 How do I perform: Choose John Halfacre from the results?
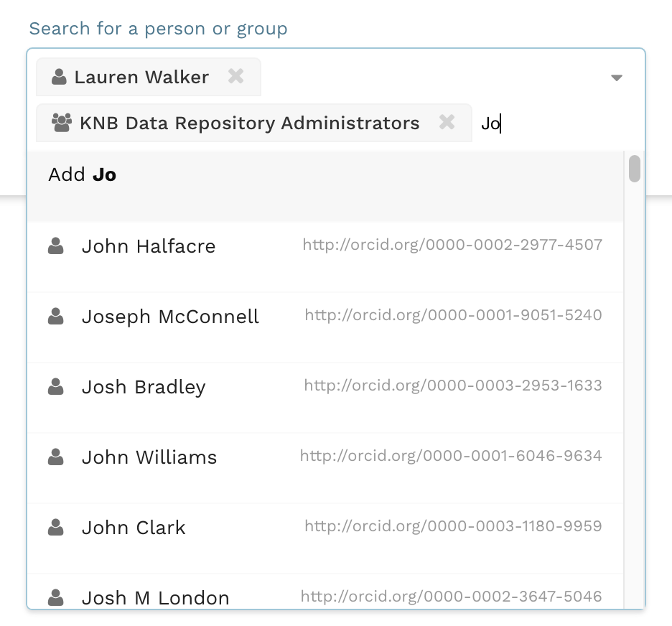(149, 246)
